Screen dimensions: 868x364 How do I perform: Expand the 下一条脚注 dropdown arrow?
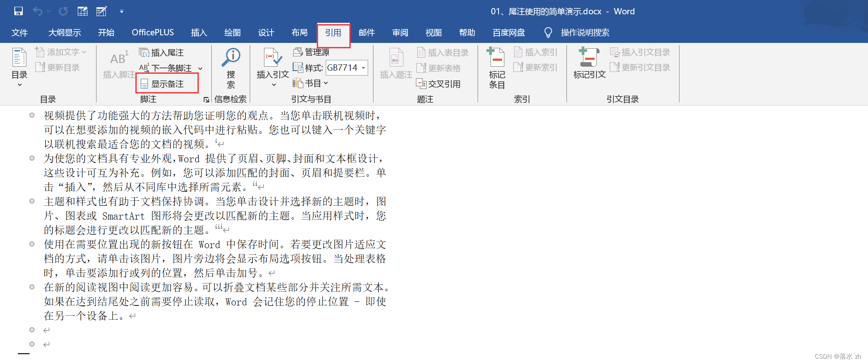pyautogui.click(x=200, y=68)
